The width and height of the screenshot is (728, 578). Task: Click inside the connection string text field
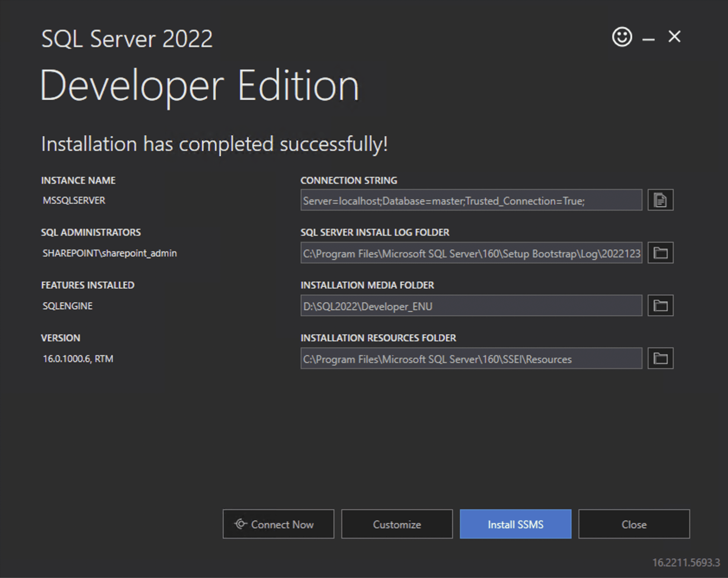pyautogui.click(x=471, y=200)
